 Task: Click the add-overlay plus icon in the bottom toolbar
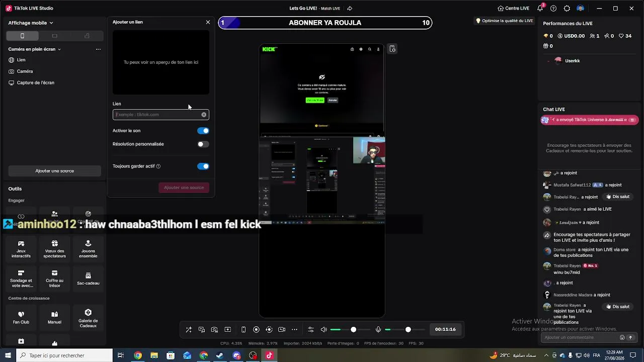click(x=228, y=330)
